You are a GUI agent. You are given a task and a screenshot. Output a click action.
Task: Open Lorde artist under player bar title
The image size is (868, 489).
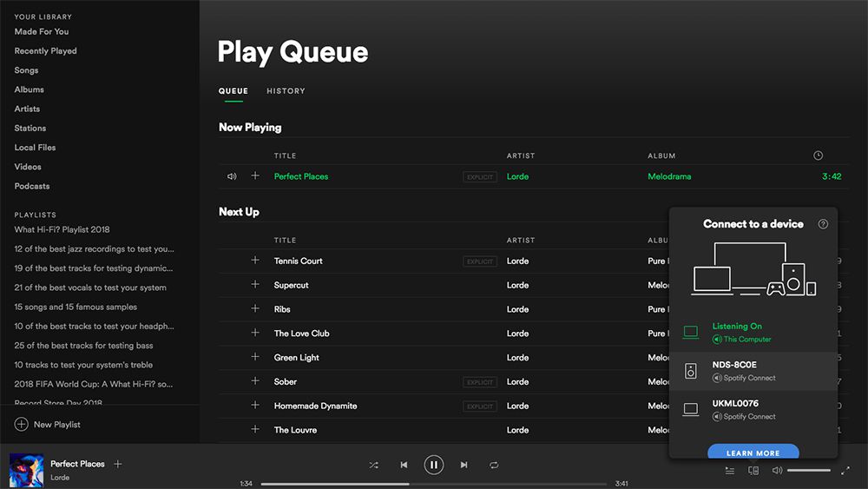(x=60, y=478)
